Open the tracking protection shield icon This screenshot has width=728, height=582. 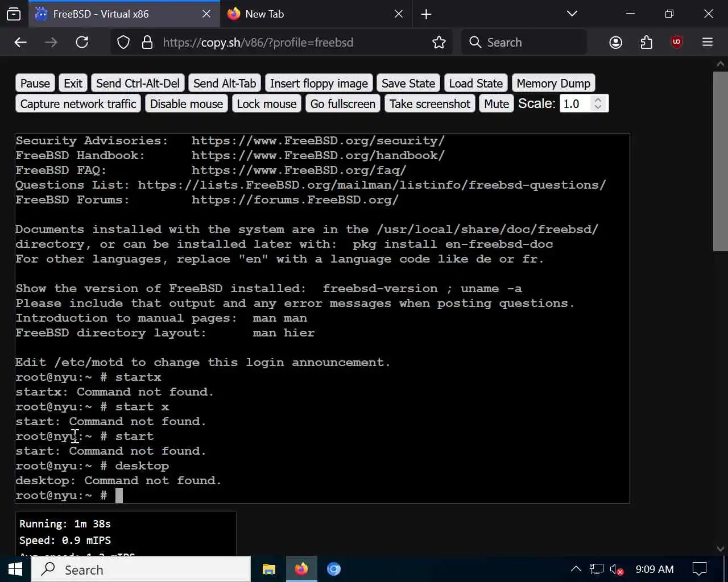(x=123, y=42)
